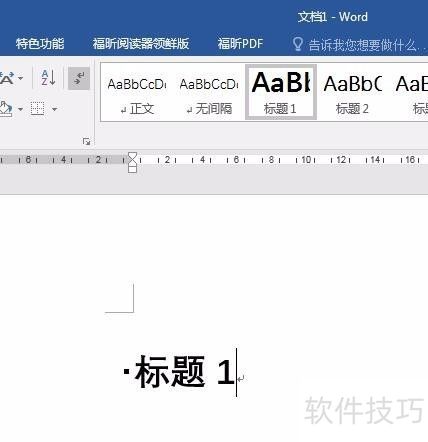Click the Tell Me search box
This screenshot has width=428, height=442.
(x=360, y=44)
